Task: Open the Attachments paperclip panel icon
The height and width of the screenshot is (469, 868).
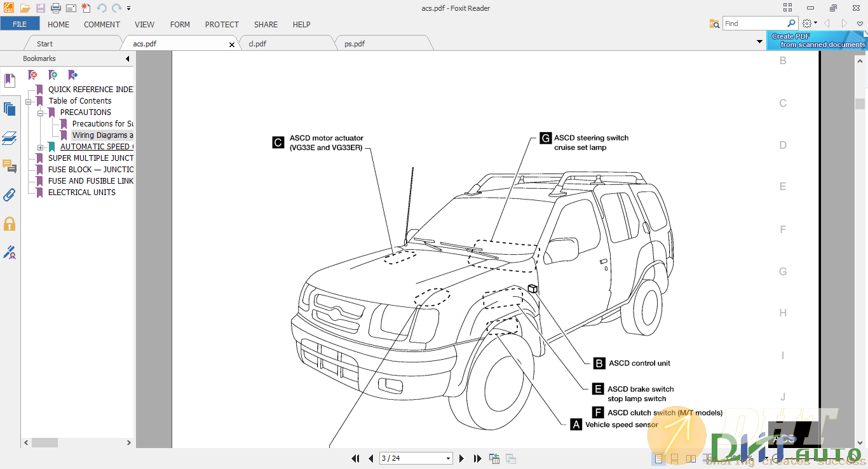Action: tap(10, 194)
